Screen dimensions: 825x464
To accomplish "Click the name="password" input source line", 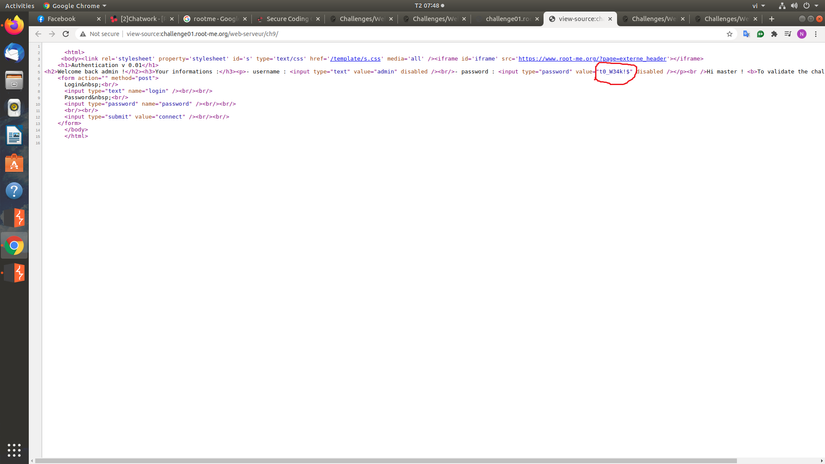I will coord(150,104).
